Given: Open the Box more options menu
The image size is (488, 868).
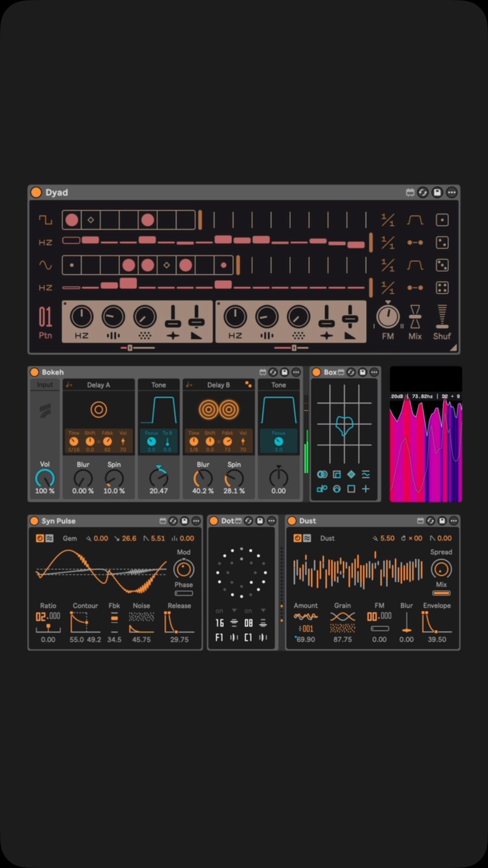Looking at the screenshot, I should coord(374,372).
